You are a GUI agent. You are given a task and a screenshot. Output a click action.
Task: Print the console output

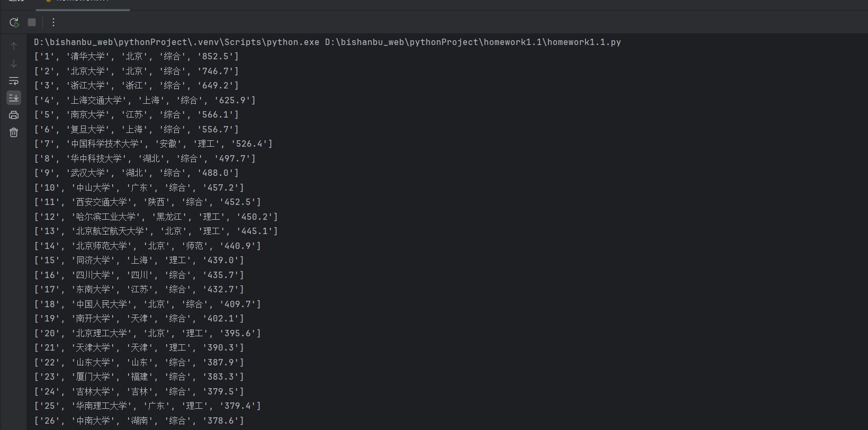tap(14, 115)
